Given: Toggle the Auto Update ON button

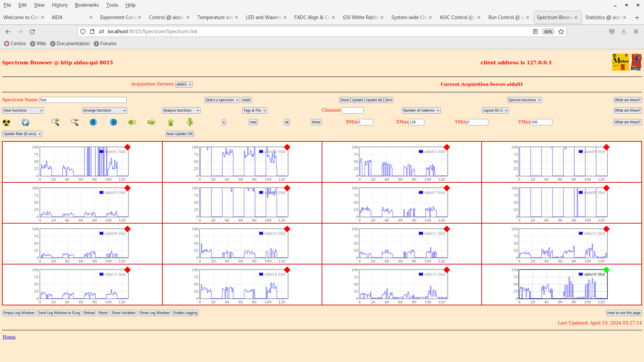Looking at the screenshot, I should tap(180, 134).
